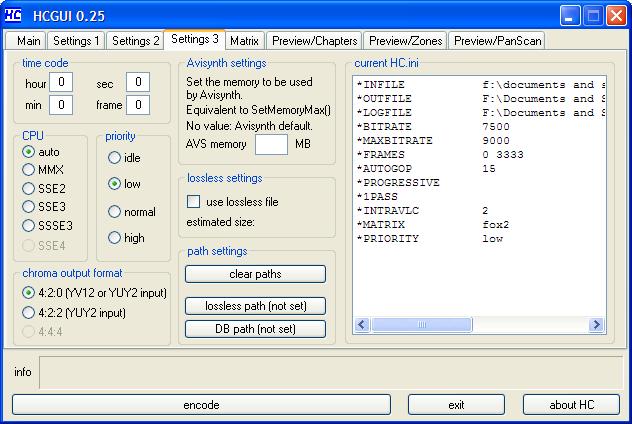Switch to the Preview/PanScan tab
The image size is (632, 424).
[x=497, y=41]
